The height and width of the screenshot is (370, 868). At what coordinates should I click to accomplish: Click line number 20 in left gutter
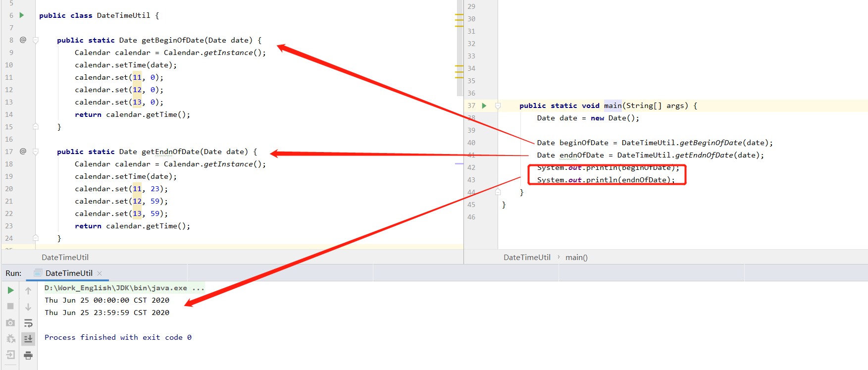[9, 189]
